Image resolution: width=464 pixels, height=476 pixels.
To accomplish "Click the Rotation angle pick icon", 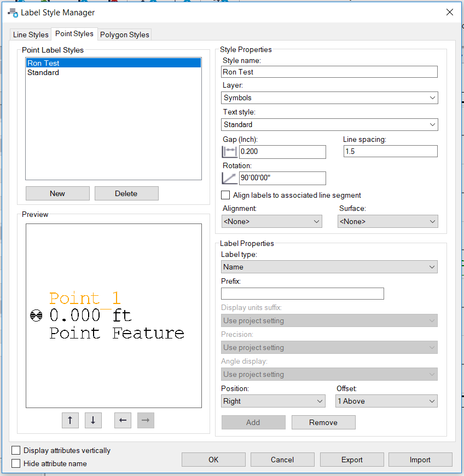I will [229, 178].
